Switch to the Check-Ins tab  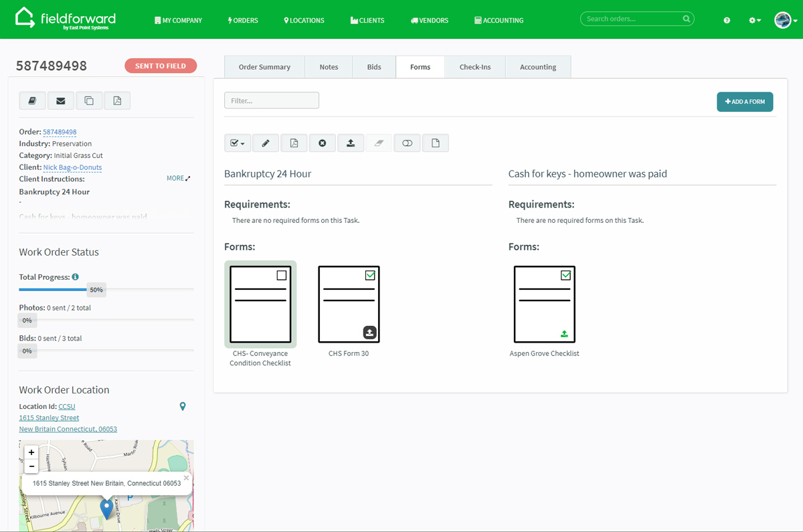pos(475,66)
